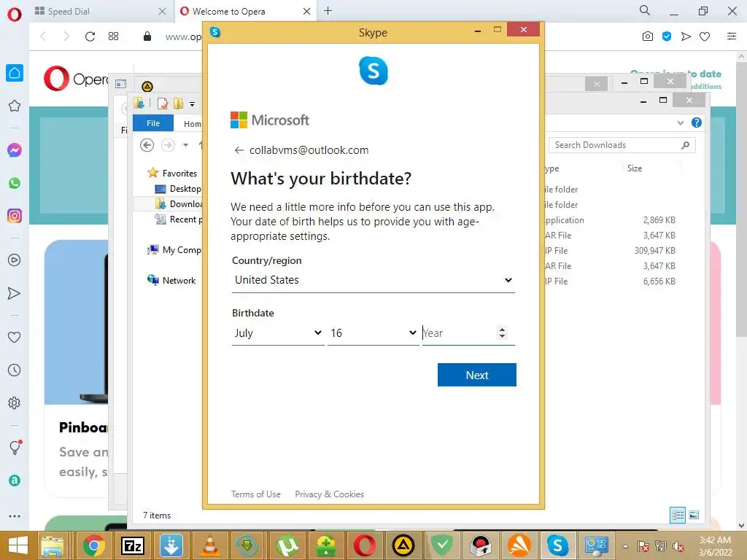
Task: Open Settings gear in Opera sidebar
Action: click(15, 402)
